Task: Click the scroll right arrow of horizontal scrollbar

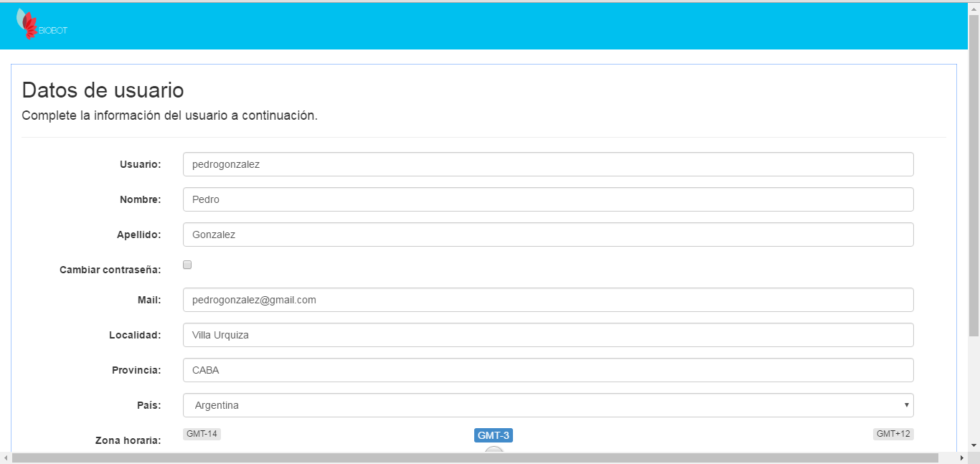Action: click(x=961, y=458)
